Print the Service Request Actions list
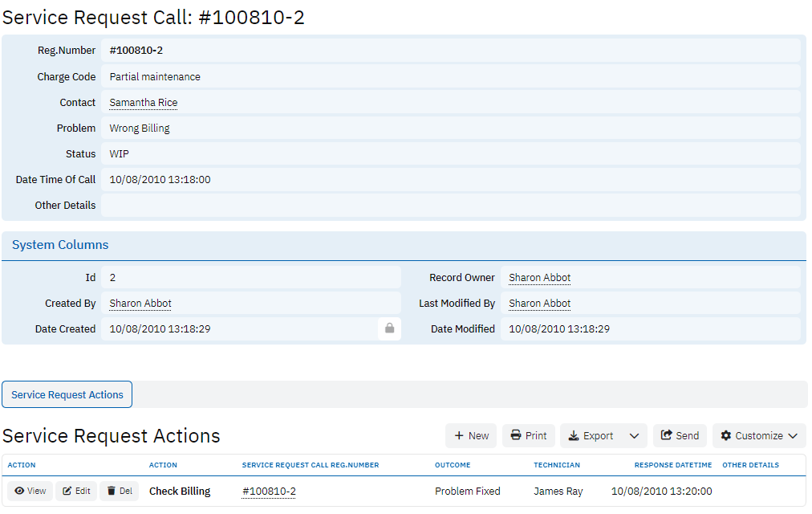The width and height of the screenshot is (812, 514). pyautogui.click(x=528, y=435)
